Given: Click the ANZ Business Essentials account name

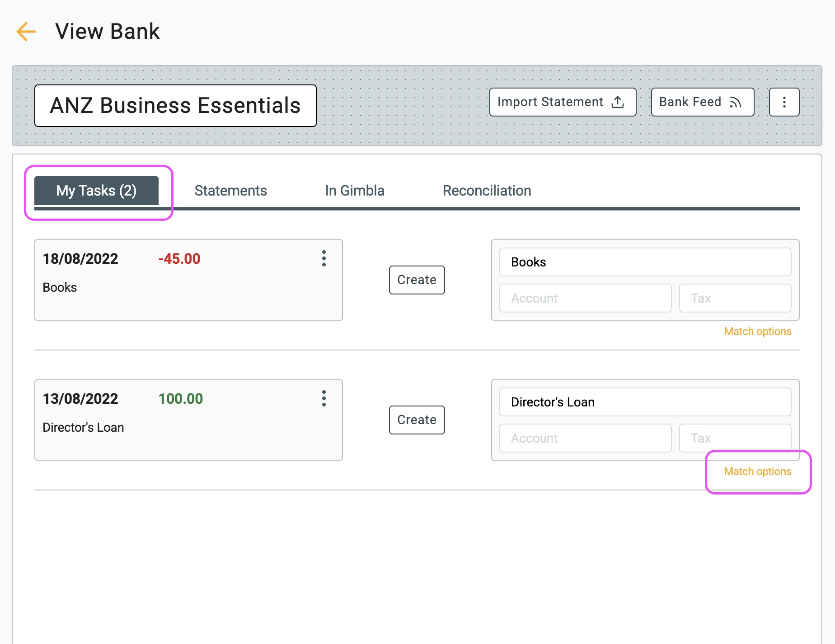Looking at the screenshot, I should click(175, 106).
